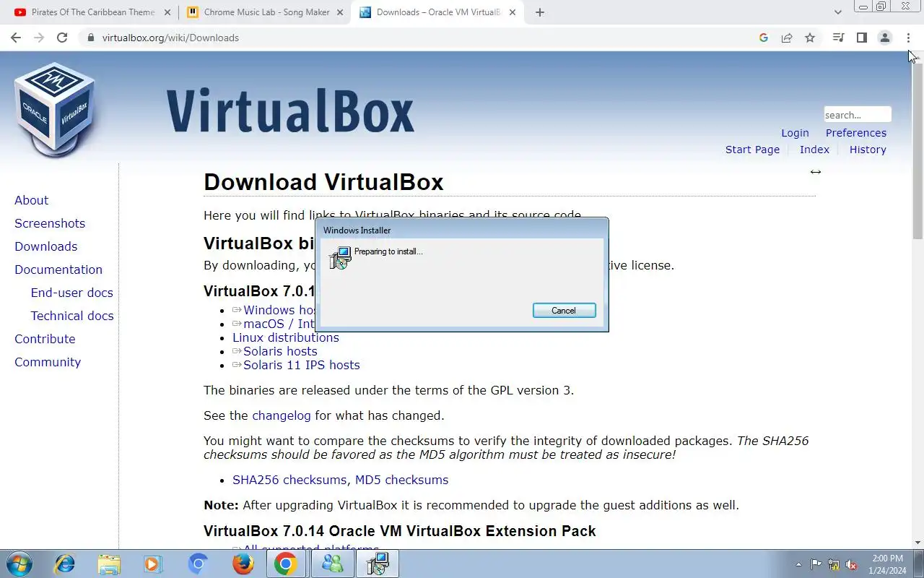Click the address bar URL
The height and width of the screenshot is (578, 924).
tap(170, 38)
